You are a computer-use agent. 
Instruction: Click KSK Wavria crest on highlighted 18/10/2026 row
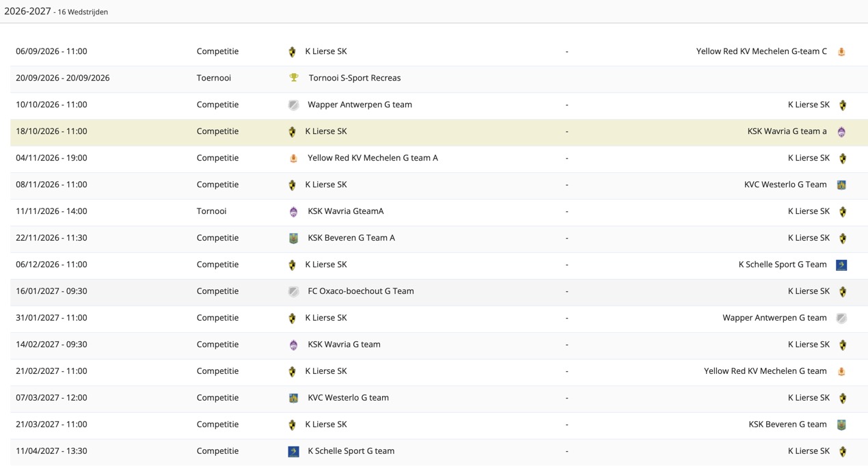(x=841, y=131)
